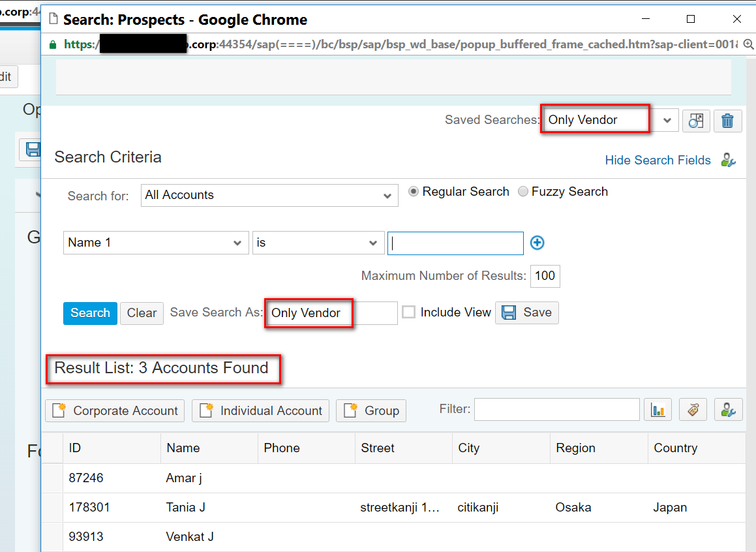Click the green lock icon in the address bar
Viewport: 756px width, 552px height.
[53, 45]
